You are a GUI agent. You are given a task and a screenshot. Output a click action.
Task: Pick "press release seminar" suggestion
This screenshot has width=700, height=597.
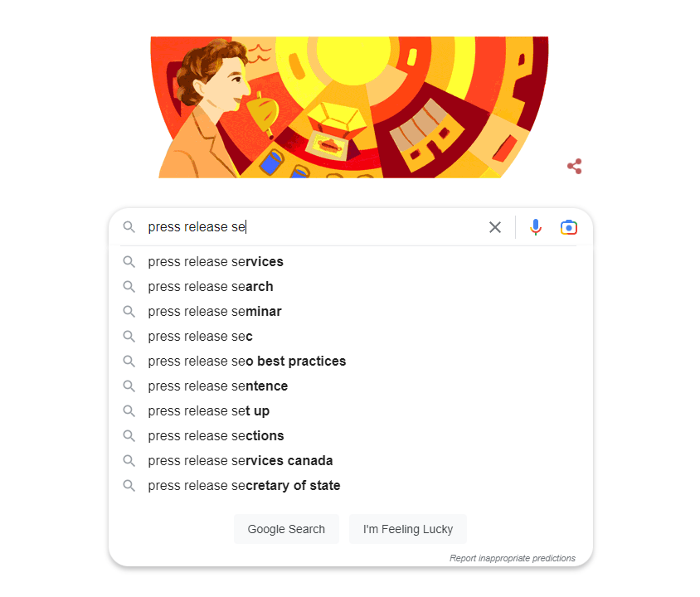click(215, 312)
